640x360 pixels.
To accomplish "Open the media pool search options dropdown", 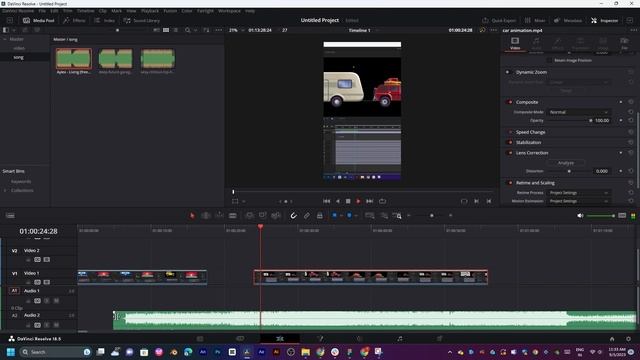I will 195,30.
